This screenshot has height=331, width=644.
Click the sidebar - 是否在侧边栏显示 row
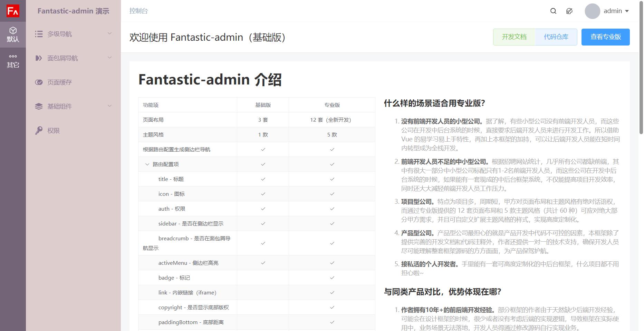[x=257, y=223]
